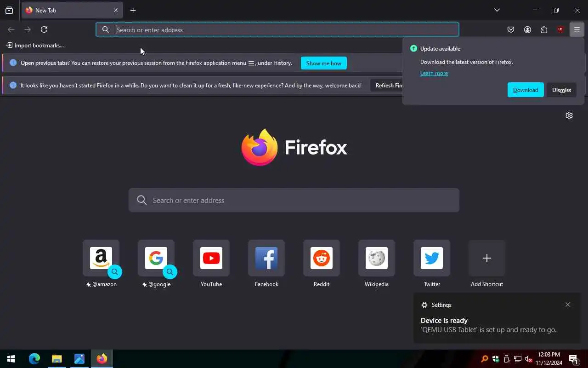This screenshot has width=588, height=368.
Task: Open the uBlock Origin extension icon
Action: (560, 29)
